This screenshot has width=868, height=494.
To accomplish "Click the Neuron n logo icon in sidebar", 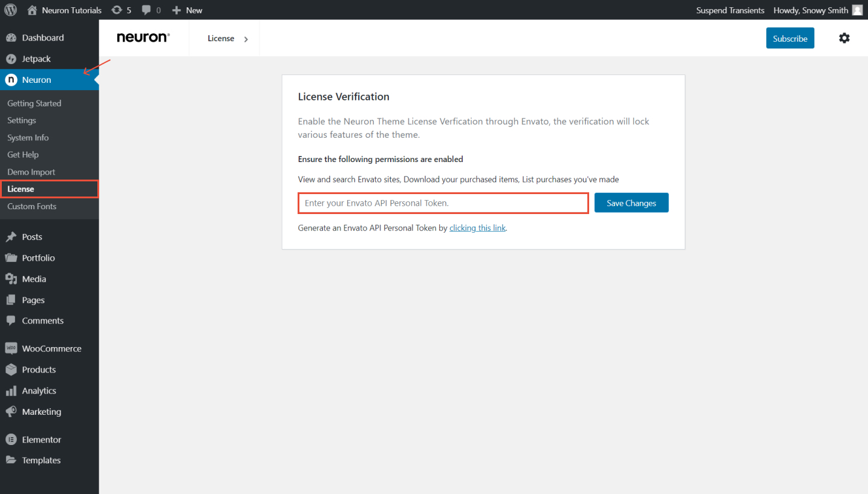I will pyautogui.click(x=11, y=80).
